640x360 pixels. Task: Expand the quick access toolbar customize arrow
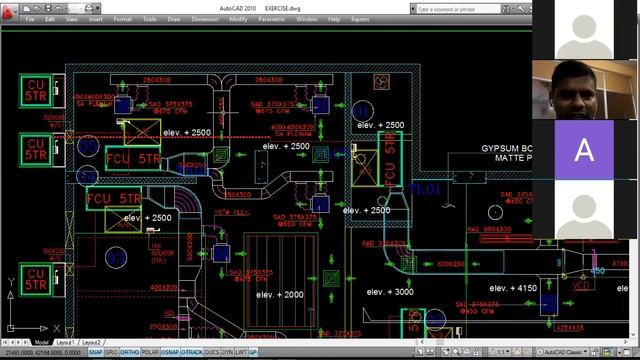97,8
